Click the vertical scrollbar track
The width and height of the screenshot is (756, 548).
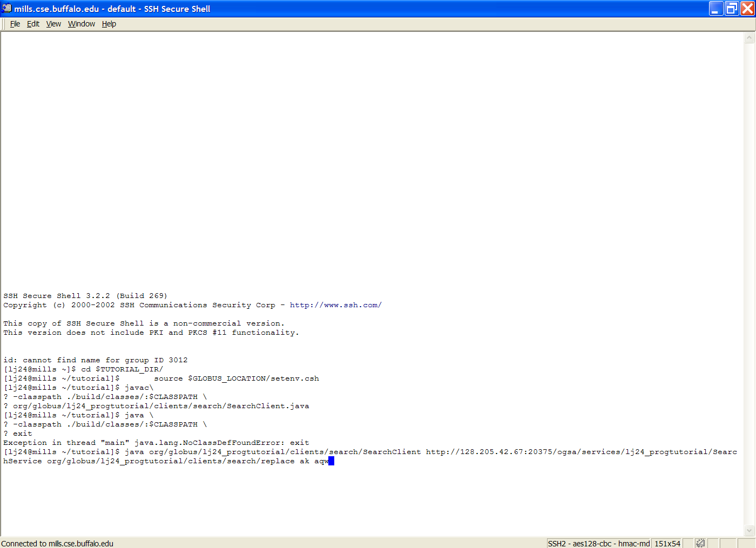pyautogui.click(x=749, y=270)
